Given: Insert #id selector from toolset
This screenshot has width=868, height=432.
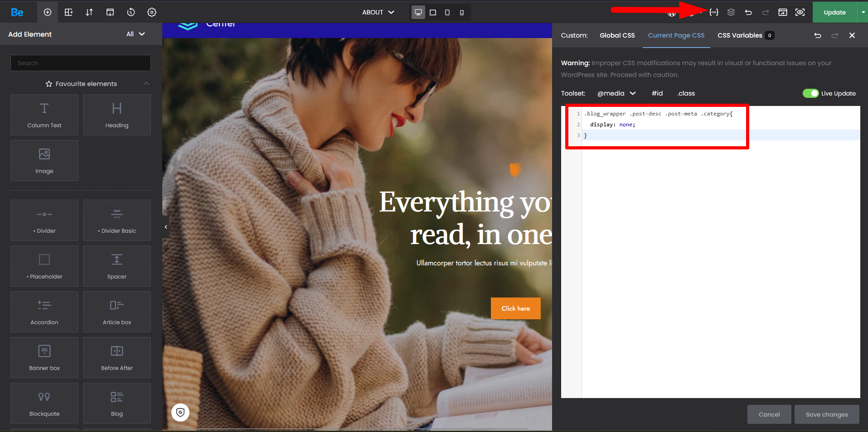Looking at the screenshot, I should coord(657,93).
